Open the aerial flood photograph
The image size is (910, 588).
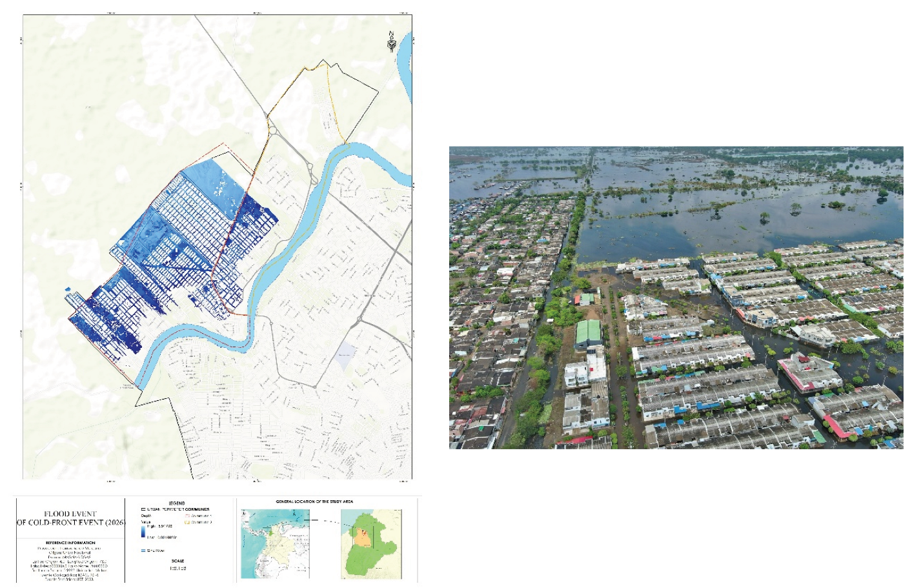(x=676, y=298)
